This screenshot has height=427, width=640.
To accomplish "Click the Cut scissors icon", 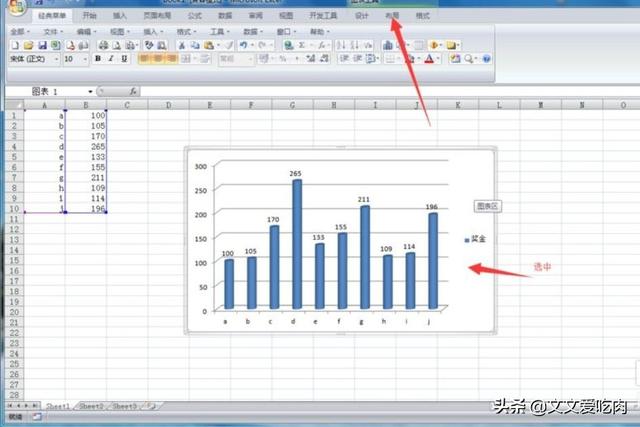I will pos(182,45).
